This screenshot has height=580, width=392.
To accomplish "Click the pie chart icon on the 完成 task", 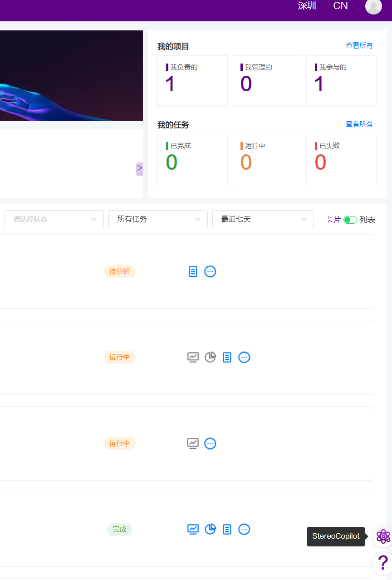I will click(210, 529).
